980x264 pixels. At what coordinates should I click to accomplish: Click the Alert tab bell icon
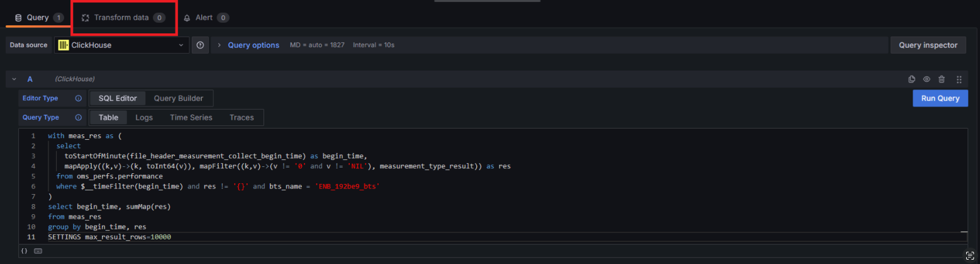pyautogui.click(x=187, y=18)
